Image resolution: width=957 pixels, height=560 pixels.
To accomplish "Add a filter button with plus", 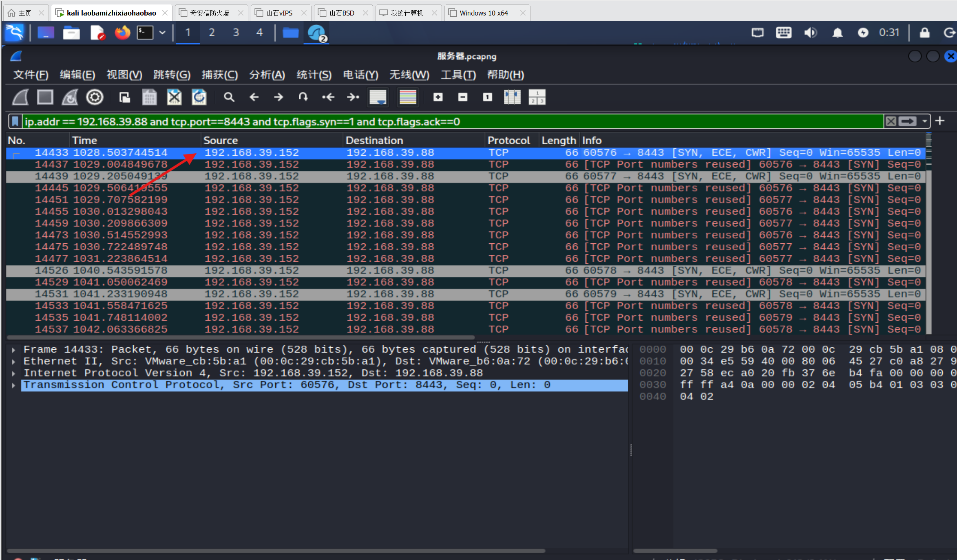I will (x=940, y=121).
